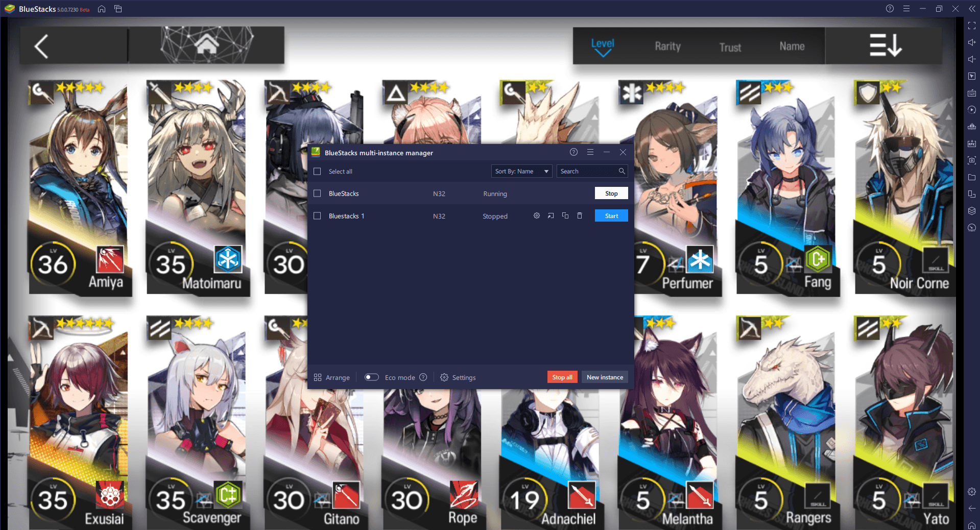The height and width of the screenshot is (530, 980).
Task: Open BlueStacks home tab icon
Action: point(102,9)
